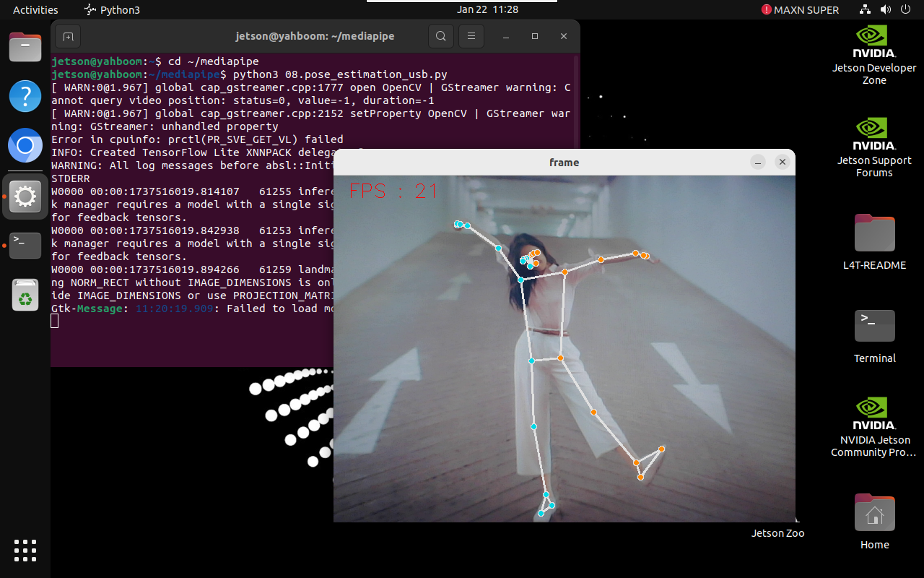The width and height of the screenshot is (924, 578).
Task: Close the frame window
Action: 782,163
